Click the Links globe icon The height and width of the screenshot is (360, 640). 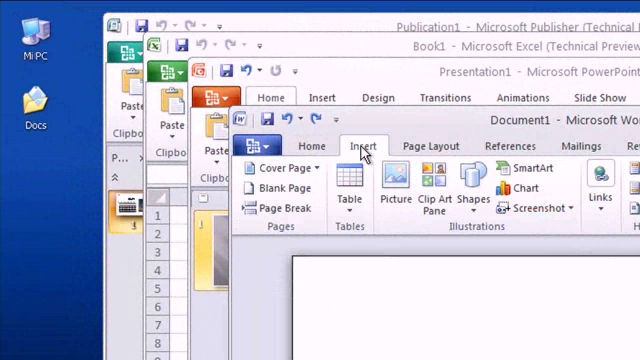click(x=600, y=174)
